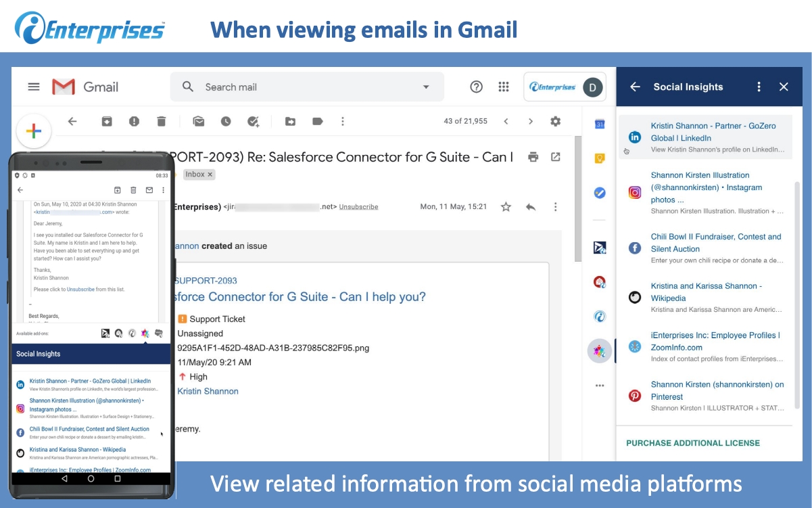Open the red circular add-on in side rail
Screen dimensions: 812x508
coord(599,281)
